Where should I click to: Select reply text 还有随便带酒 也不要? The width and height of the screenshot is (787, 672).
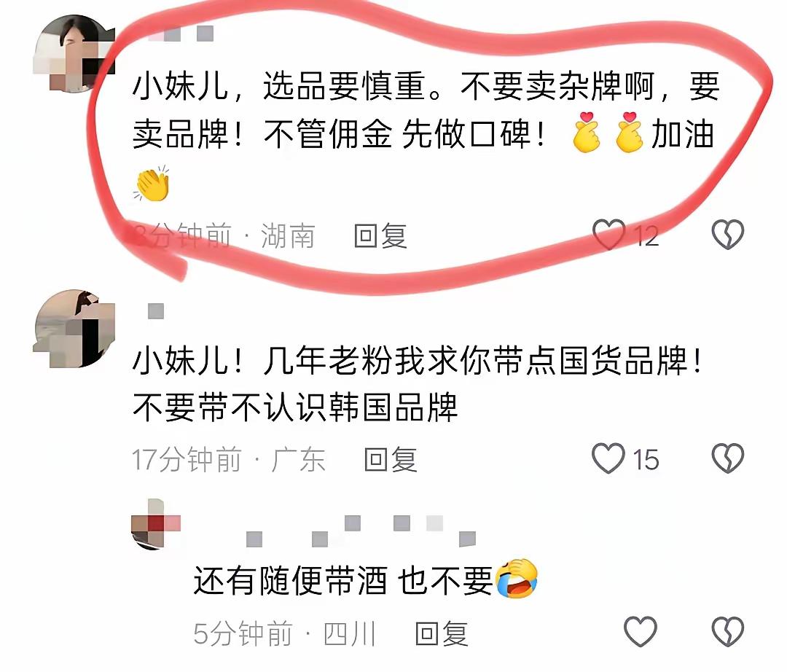click(342, 579)
